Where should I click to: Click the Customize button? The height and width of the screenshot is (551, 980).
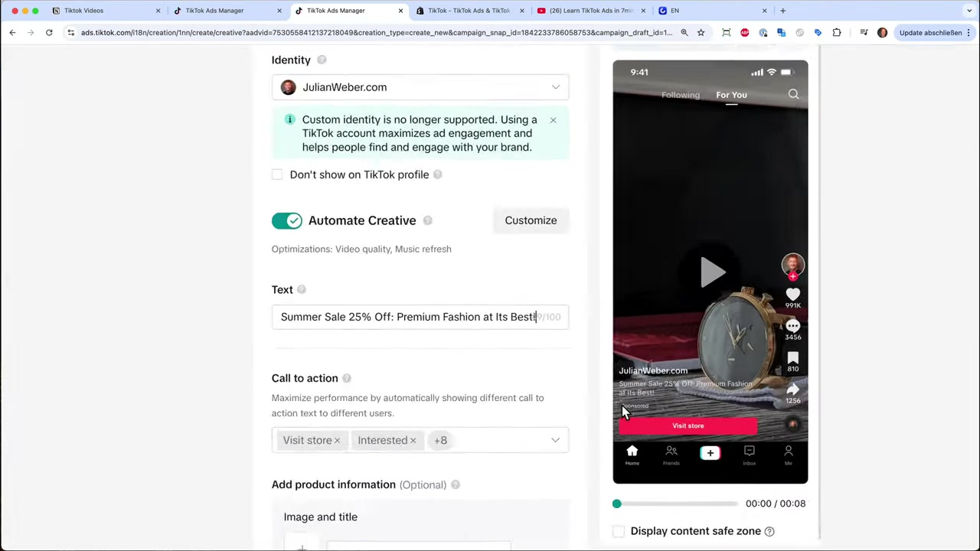(x=531, y=220)
